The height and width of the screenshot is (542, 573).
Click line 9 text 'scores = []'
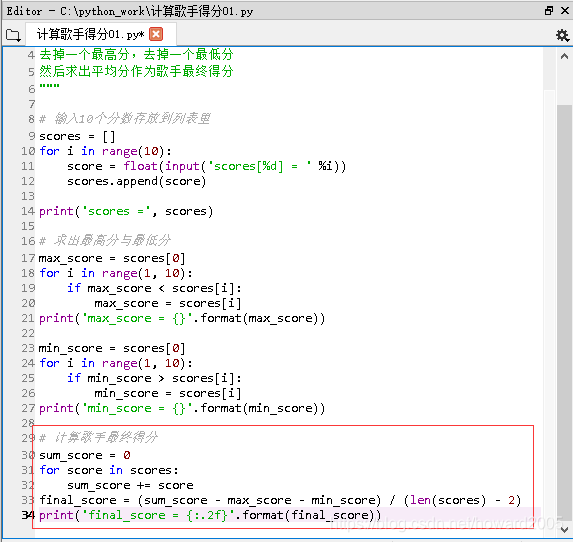click(x=77, y=136)
